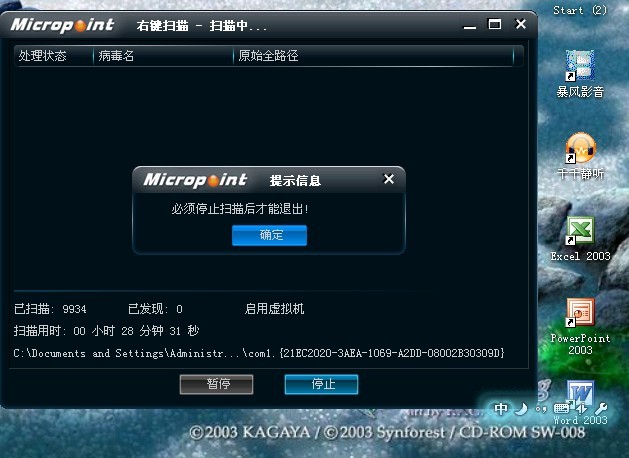Close the 提示信息 dialog with X

click(388, 179)
